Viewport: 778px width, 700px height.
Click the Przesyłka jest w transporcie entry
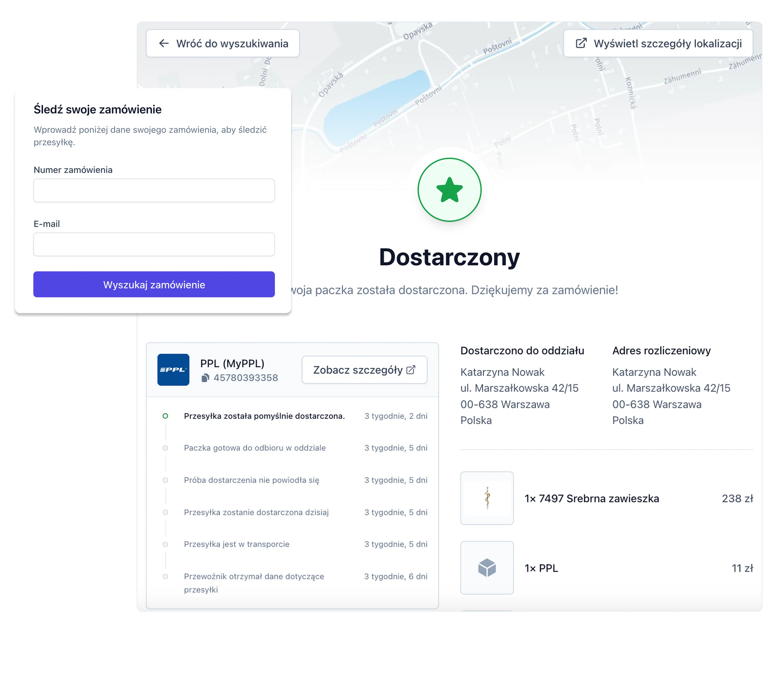click(236, 544)
